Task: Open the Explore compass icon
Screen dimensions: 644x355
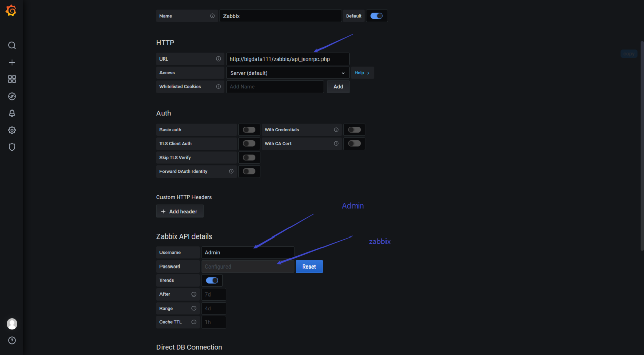Action: [12, 96]
